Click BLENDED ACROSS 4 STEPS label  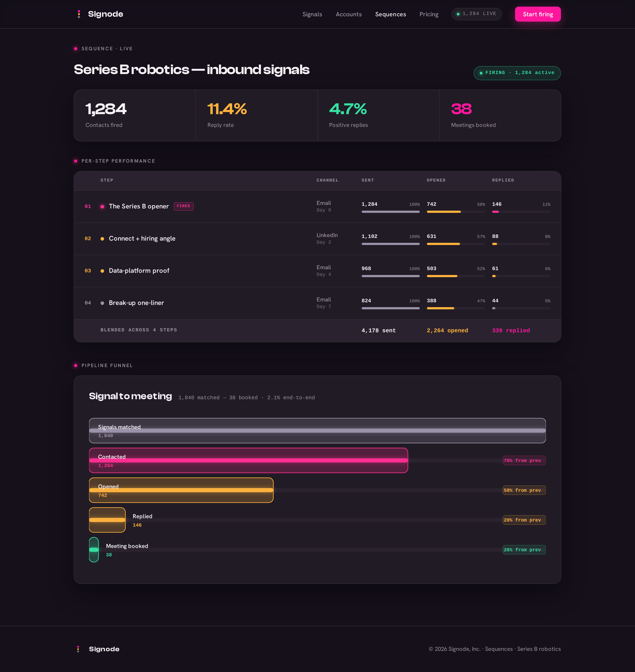click(139, 330)
